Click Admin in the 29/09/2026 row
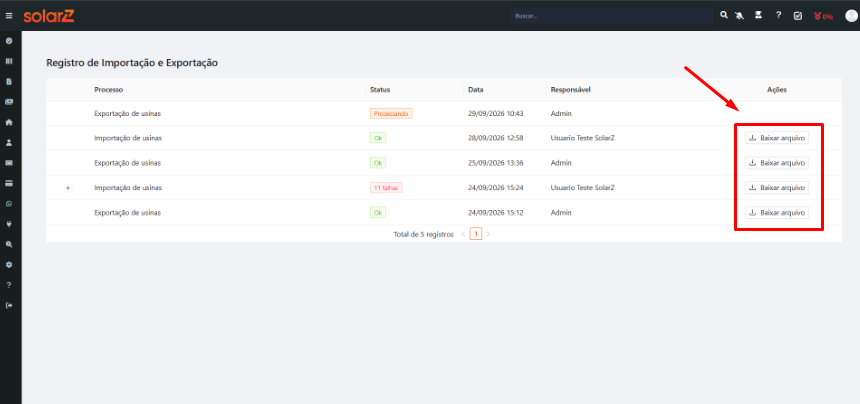The height and width of the screenshot is (404, 860). click(561, 113)
